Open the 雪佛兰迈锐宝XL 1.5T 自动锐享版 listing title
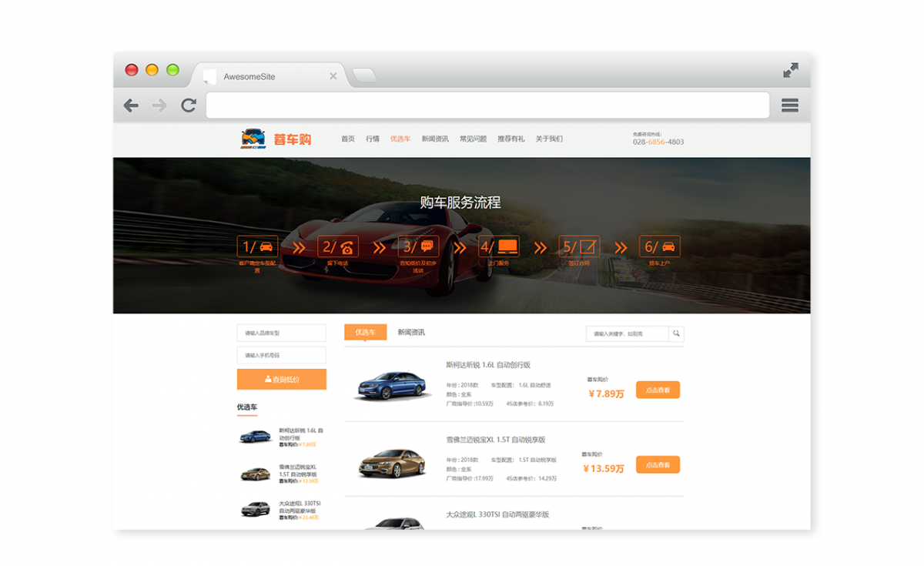Screen dimensions: 924x566 [x=495, y=440]
